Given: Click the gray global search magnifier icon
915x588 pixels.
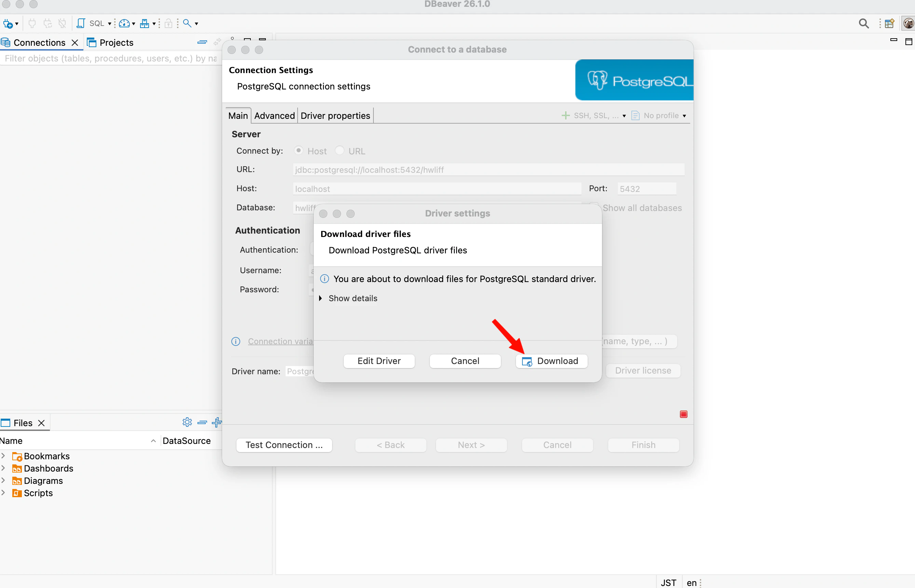Looking at the screenshot, I should (x=863, y=24).
